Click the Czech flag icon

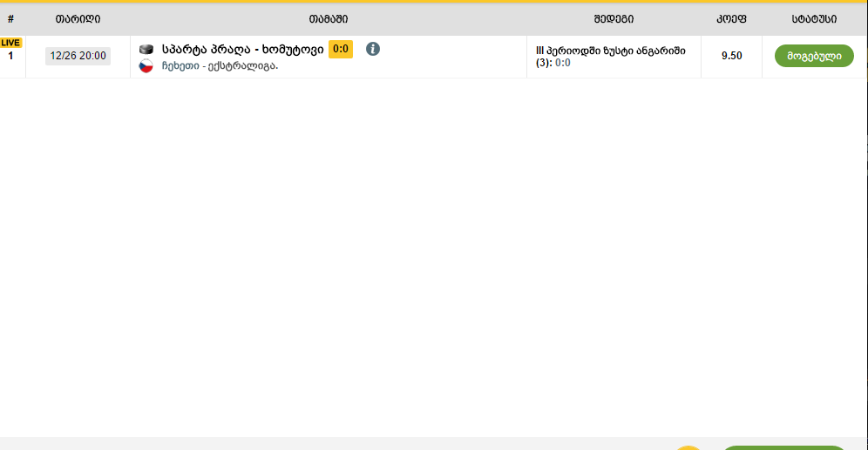[x=146, y=66]
